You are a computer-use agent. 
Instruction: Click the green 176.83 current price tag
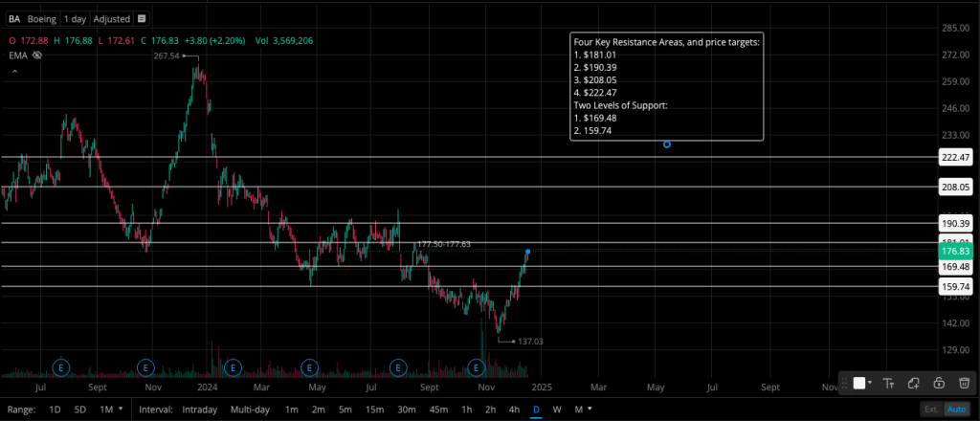coord(956,251)
